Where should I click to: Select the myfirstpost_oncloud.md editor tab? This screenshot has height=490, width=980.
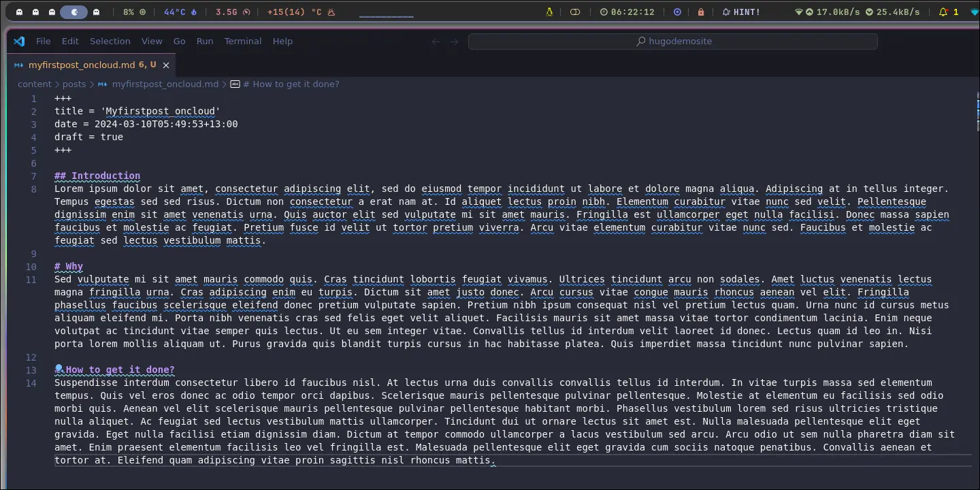click(x=92, y=65)
